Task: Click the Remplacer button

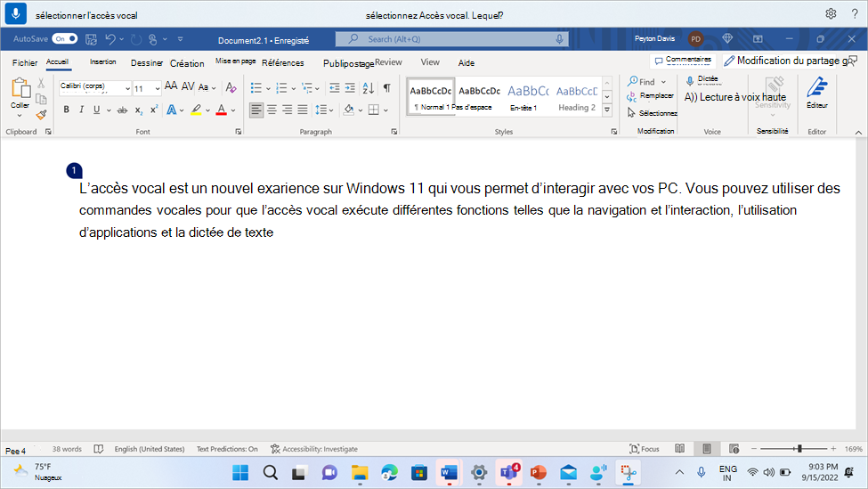Action: [x=650, y=96]
